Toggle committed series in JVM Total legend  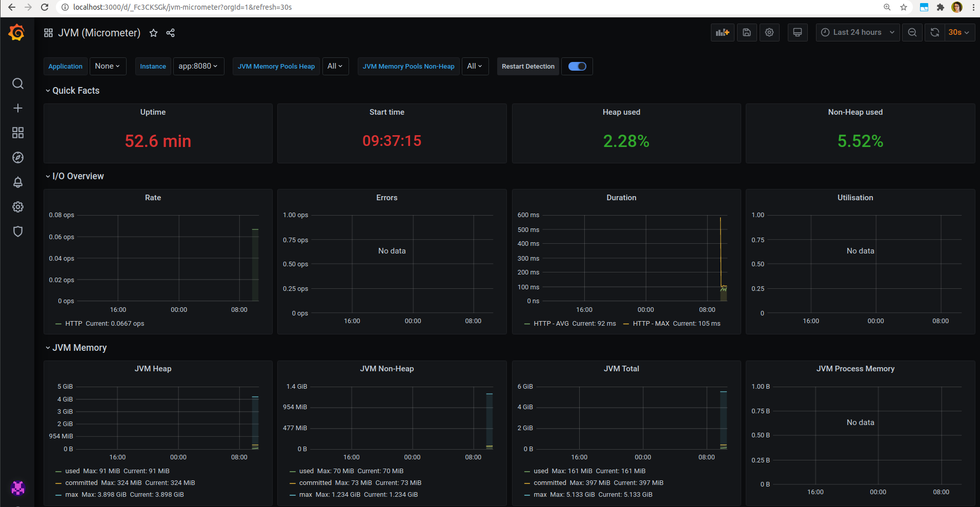[x=550, y=483]
